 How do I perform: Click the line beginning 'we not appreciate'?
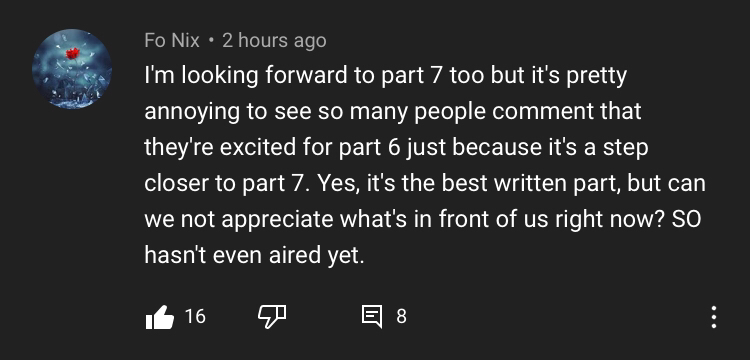pyautogui.click(x=423, y=219)
